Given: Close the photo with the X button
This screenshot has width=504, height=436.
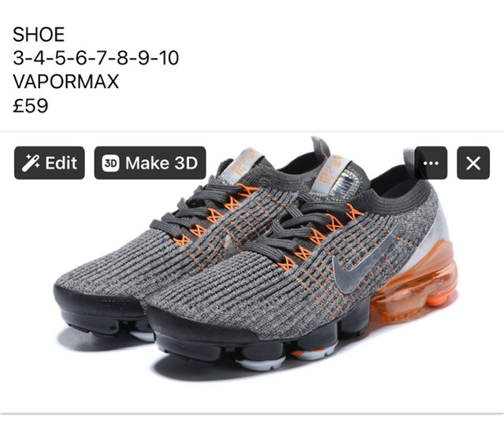Looking at the screenshot, I should tap(473, 163).
